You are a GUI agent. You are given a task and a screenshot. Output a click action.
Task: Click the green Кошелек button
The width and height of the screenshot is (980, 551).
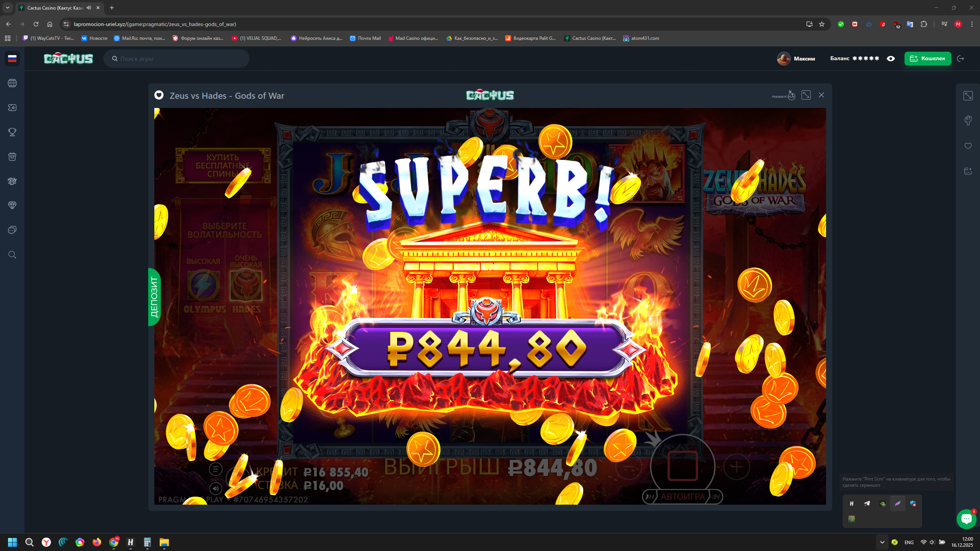click(x=928, y=59)
